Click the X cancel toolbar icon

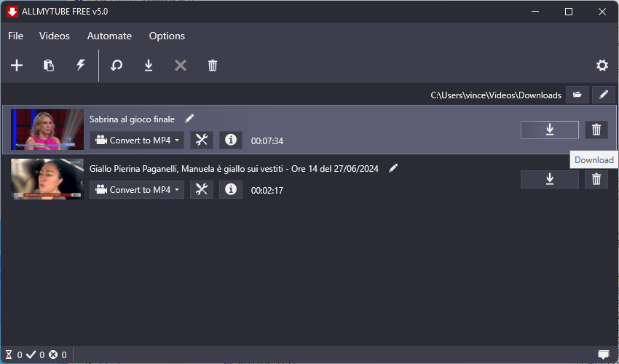181,65
